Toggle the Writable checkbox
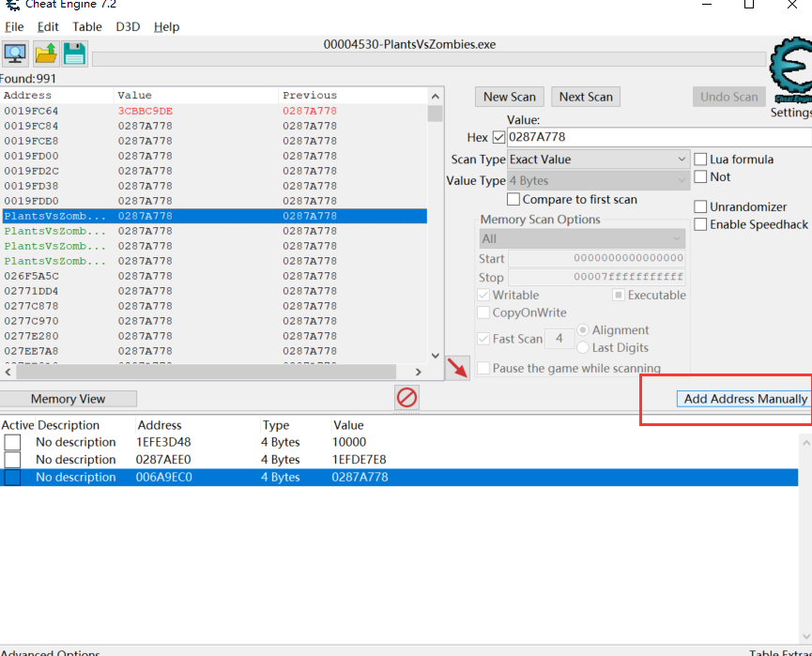 pos(483,295)
